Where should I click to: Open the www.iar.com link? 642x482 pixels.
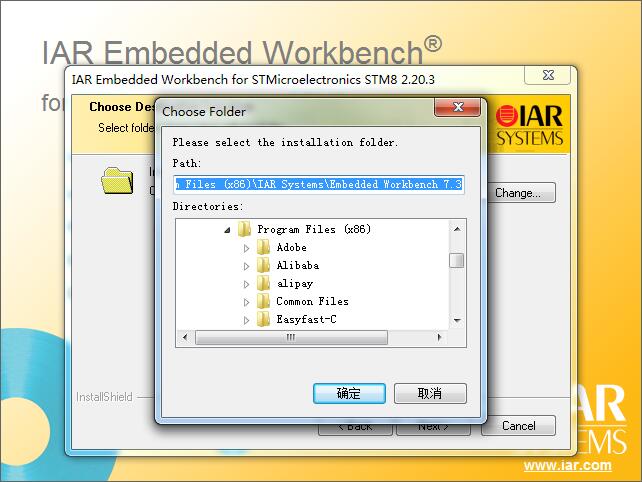pyautogui.click(x=567, y=466)
